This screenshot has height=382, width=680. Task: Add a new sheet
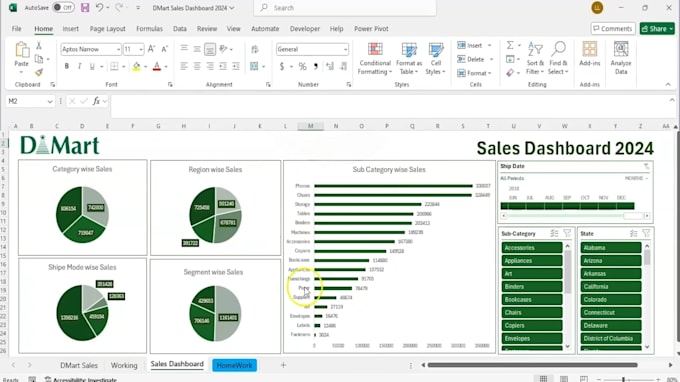click(283, 365)
